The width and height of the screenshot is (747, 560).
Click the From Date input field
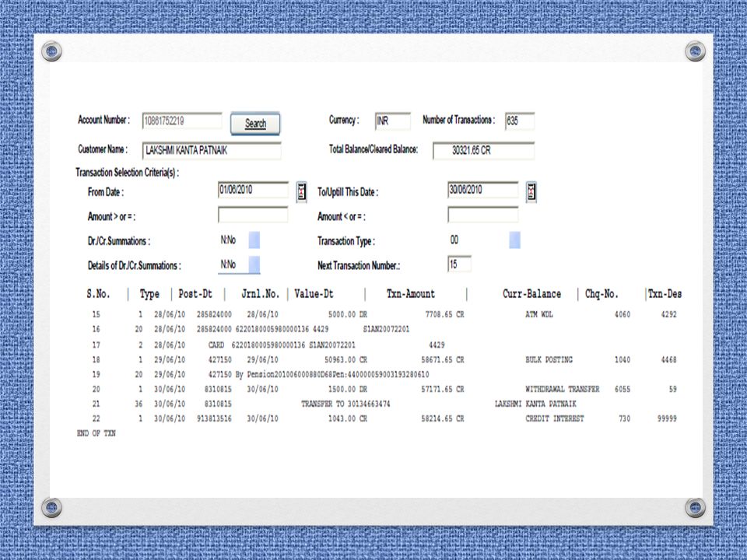[x=253, y=190]
